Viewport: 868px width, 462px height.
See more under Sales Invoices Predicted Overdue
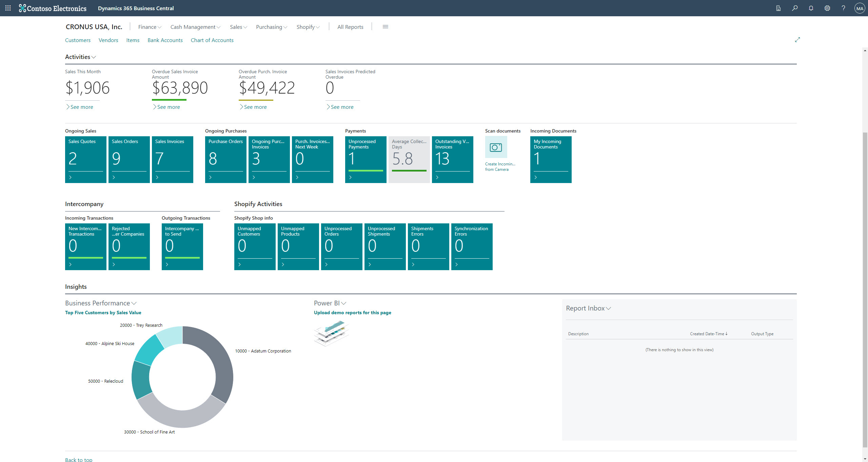(x=340, y=107)
